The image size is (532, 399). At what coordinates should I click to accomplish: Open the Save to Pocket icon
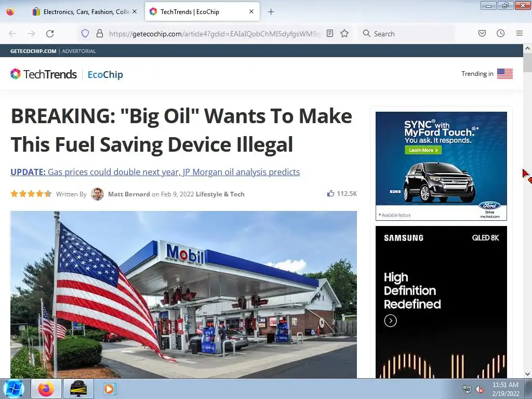[x=482, y=33]
